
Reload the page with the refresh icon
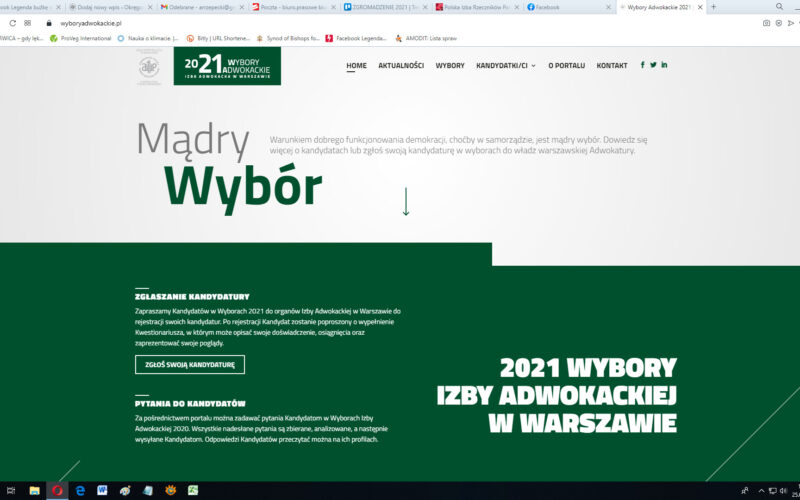pos(13,23)
